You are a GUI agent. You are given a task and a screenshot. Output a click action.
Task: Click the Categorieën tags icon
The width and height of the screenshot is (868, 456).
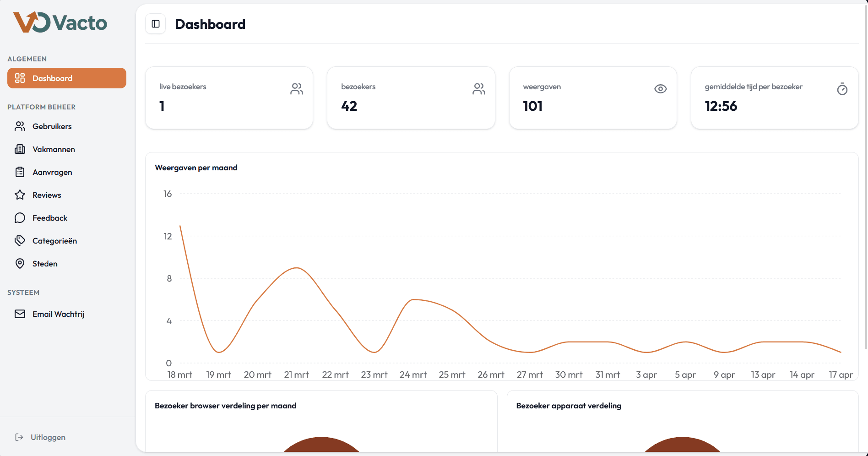pos(20,241)
